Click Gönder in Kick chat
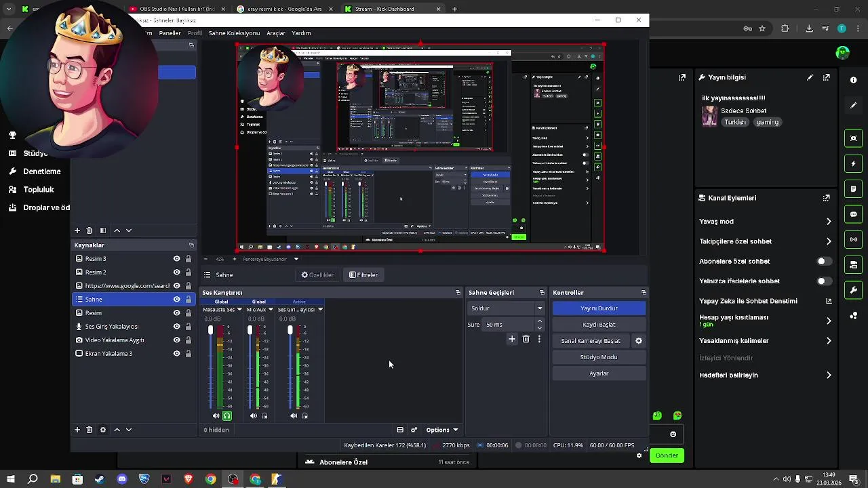The image size is (868, 488). pyautogui.click(x=667, y=455)
